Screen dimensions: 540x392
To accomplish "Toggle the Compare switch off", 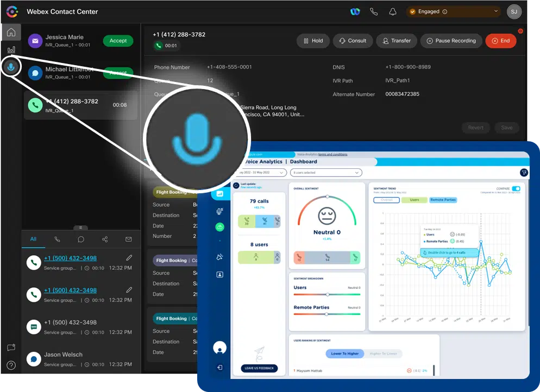I will click(516, 189).
